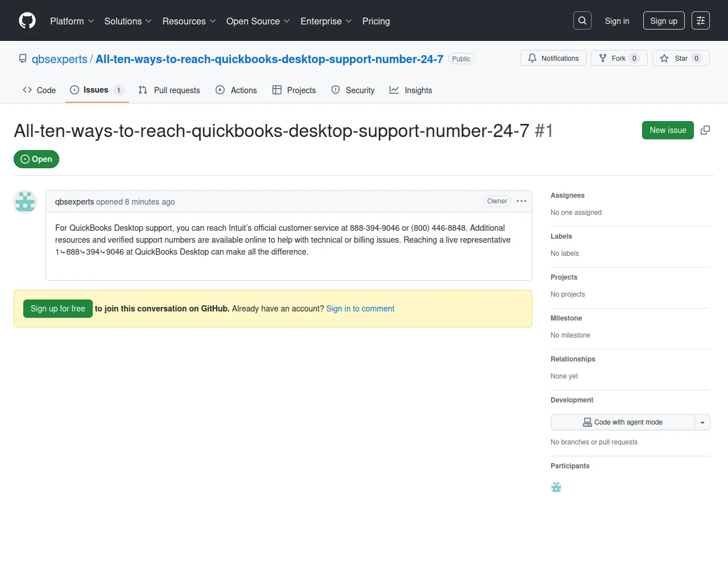Click the Open status badge
The width and height of the screenshot is (728, 582).
[x=36, y=159]
